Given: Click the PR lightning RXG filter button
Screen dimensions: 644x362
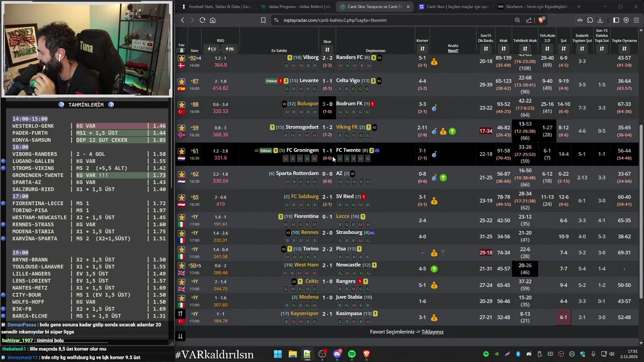Looking at the screenshot, I should pos(229,49).
